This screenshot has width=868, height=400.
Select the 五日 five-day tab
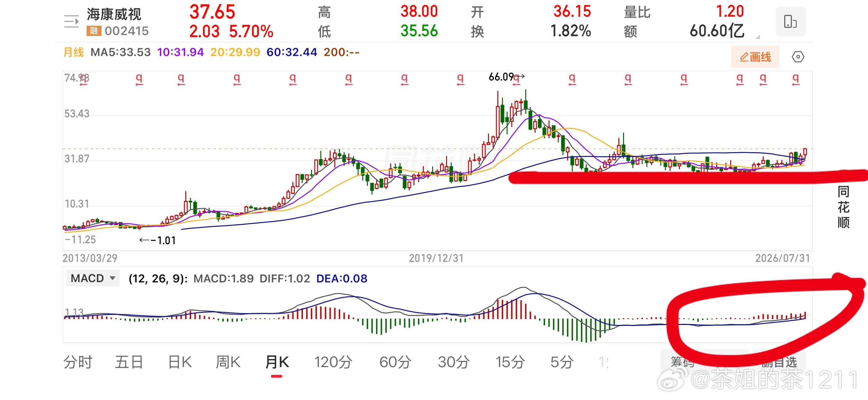click(129, 362)
